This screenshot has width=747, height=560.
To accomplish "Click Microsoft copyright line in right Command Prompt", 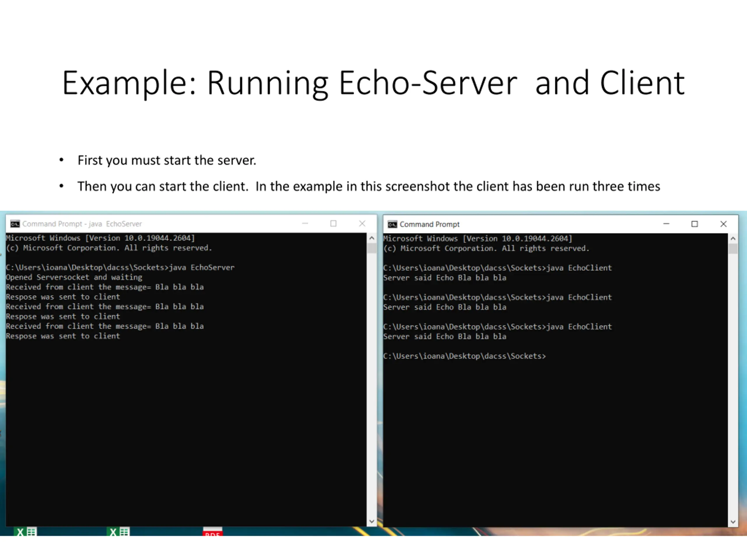I will pos(486,249).
